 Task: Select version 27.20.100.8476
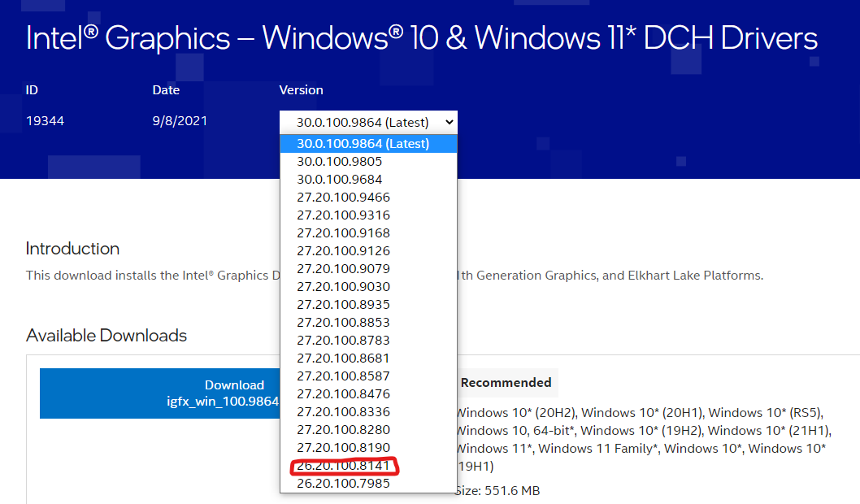click(368, 393)
